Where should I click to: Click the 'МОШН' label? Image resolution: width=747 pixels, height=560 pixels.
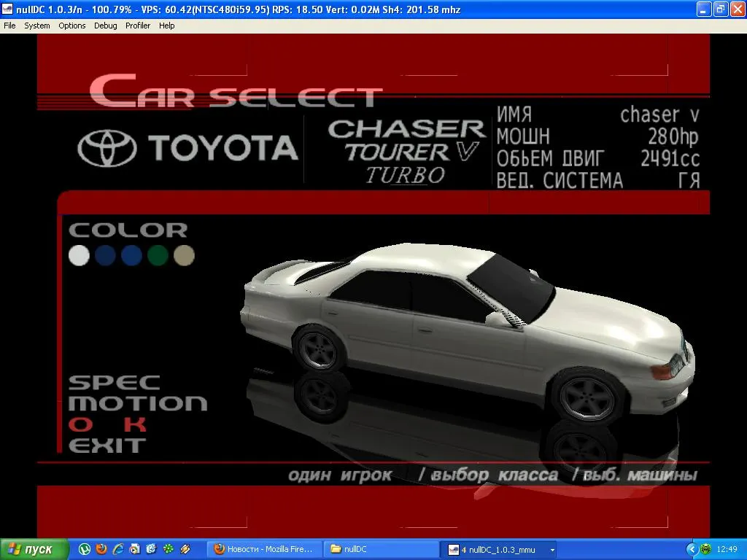(x=523, y=136)
